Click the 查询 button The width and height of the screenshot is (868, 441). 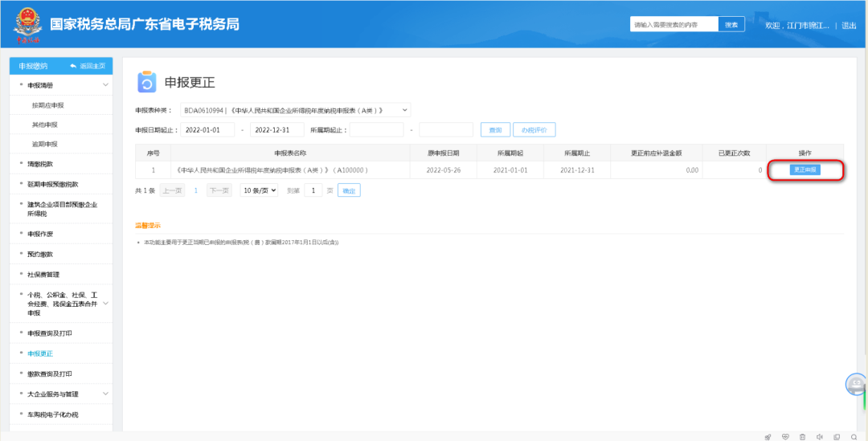click(495, 129)
